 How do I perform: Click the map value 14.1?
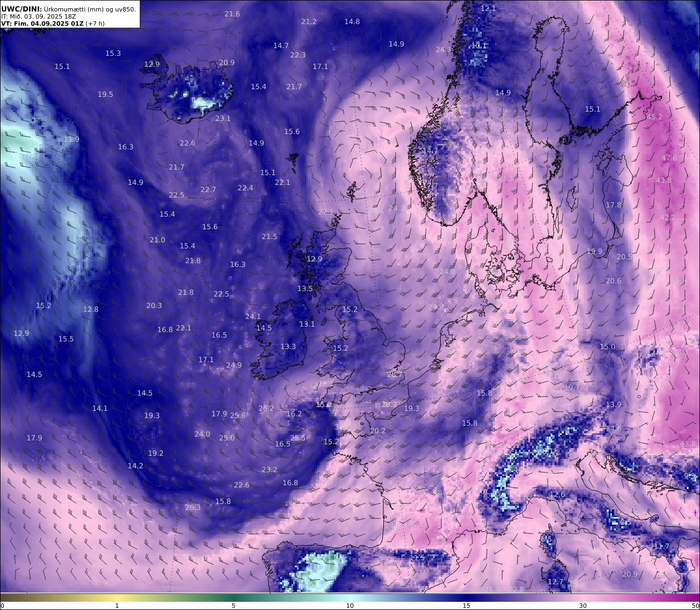coord(100,408)
